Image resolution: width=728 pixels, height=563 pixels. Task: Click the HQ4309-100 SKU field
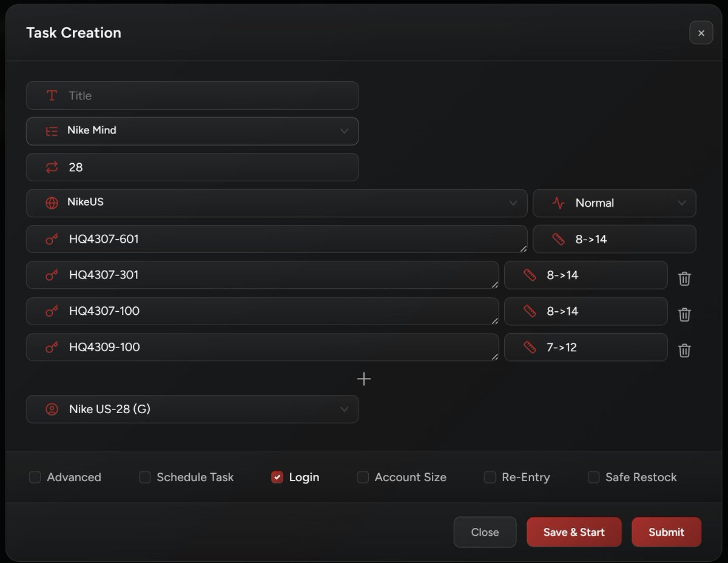(262, 346)
